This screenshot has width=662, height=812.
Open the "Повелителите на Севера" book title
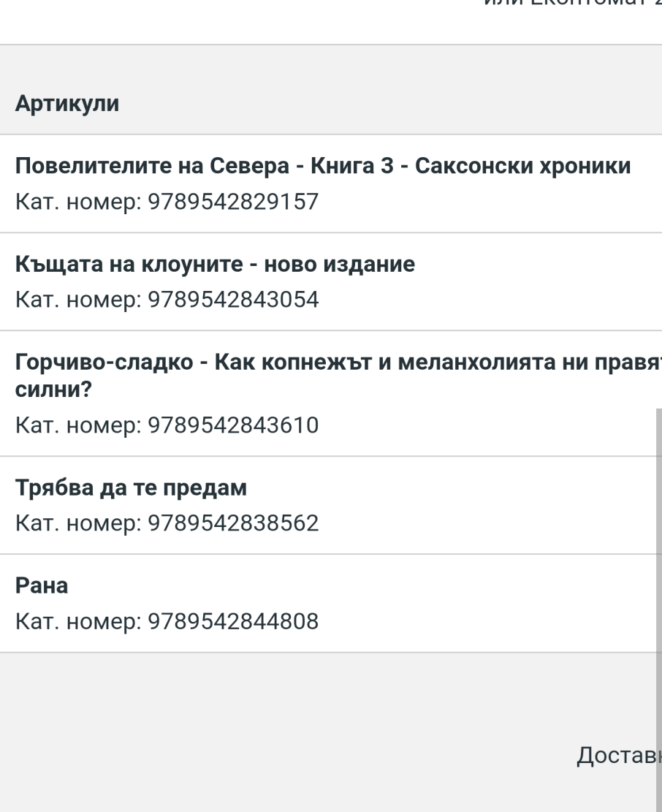[x=323, y=167]
